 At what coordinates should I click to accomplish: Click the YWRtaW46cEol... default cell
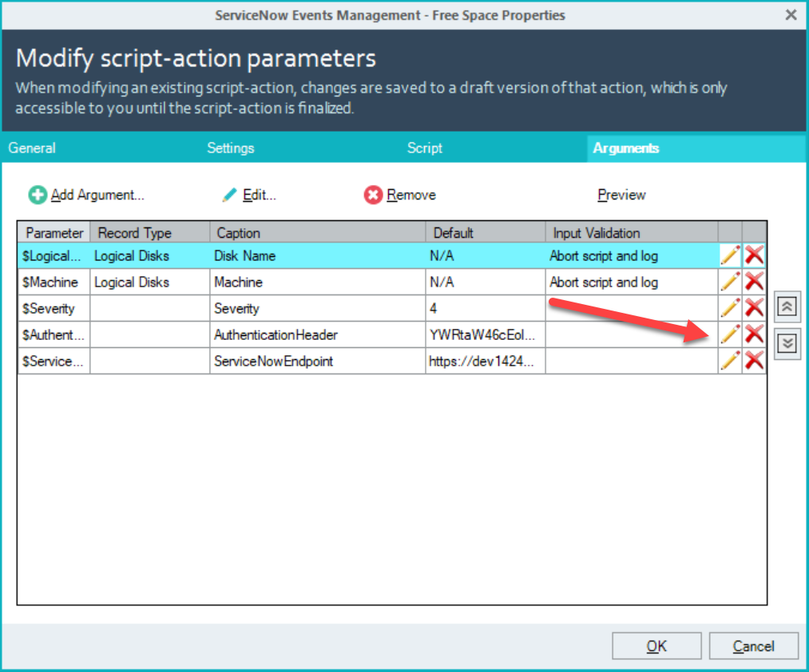point(486,334)
